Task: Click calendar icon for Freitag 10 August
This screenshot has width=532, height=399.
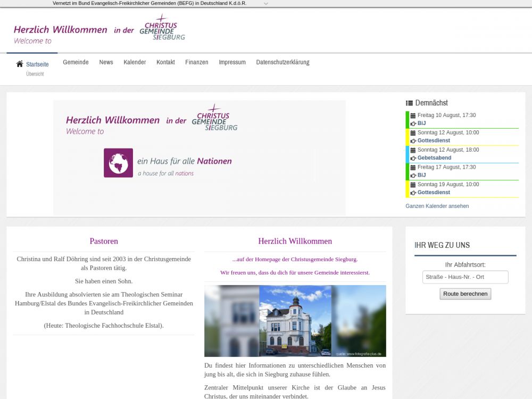Action: tap(413, 115)
